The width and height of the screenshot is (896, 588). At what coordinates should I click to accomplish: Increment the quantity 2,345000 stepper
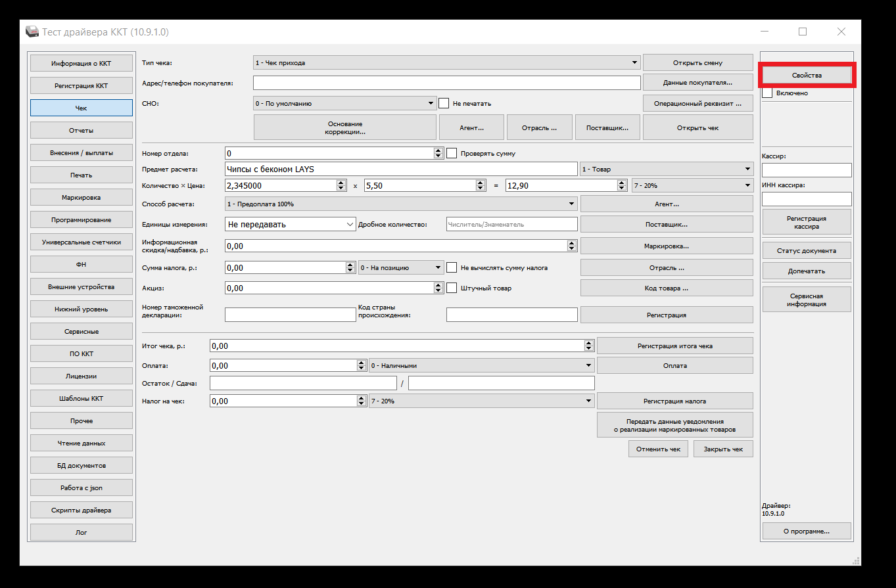point(341,183)
